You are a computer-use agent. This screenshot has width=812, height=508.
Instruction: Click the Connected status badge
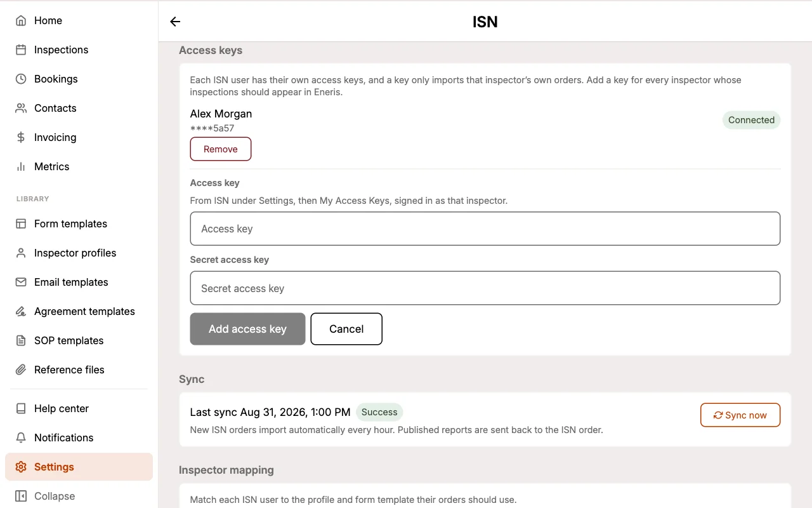[751, 120]
